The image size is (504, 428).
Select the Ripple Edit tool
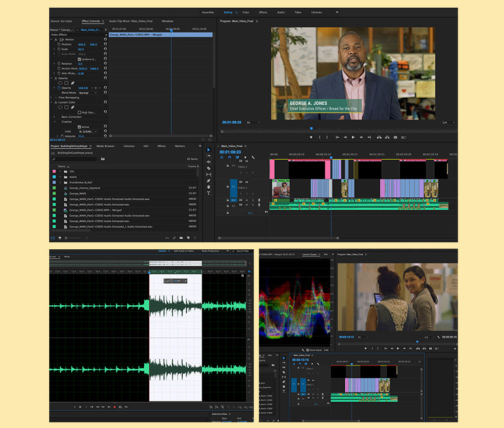209,162
